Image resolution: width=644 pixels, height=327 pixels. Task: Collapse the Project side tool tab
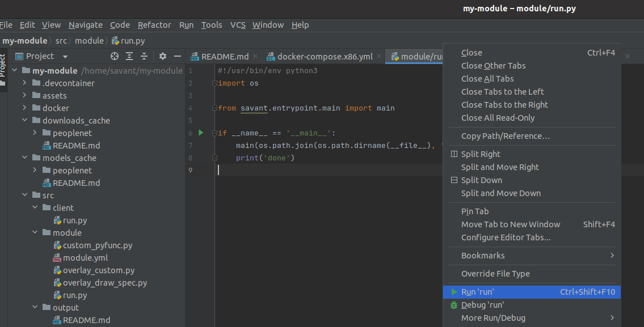tap(3, 65)
